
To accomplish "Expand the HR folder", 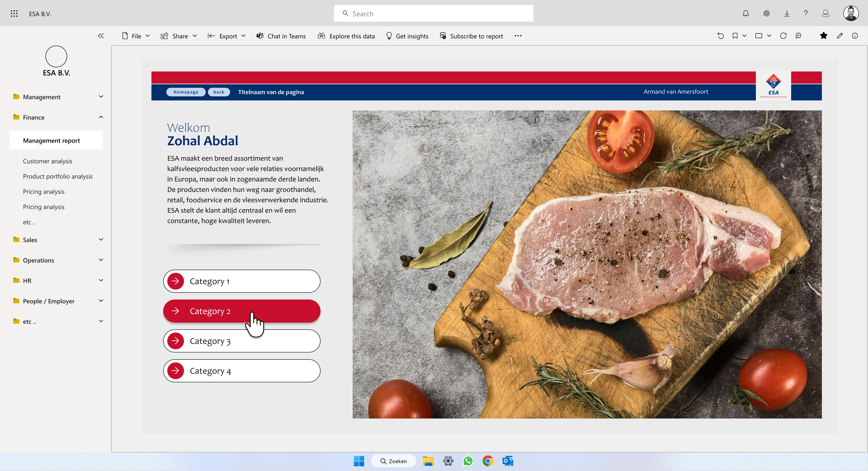I will point(58,281).
